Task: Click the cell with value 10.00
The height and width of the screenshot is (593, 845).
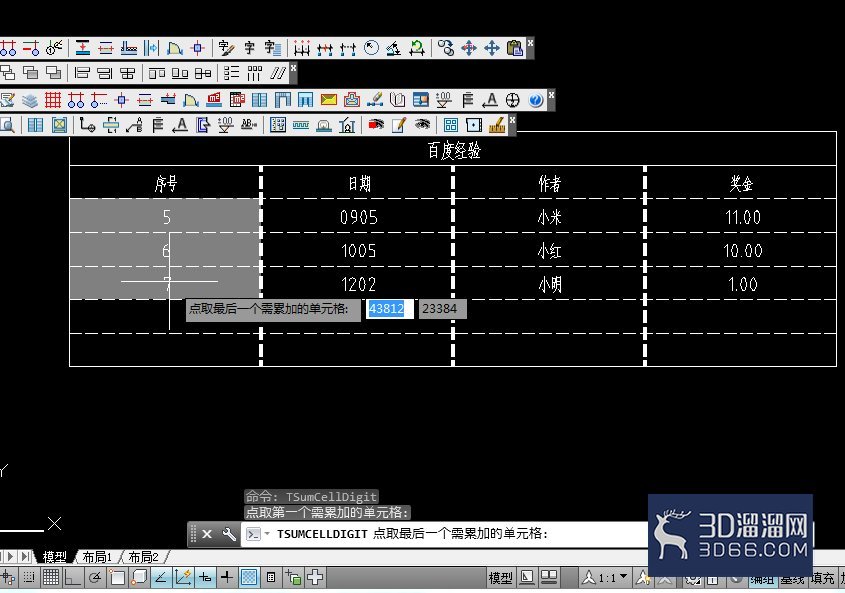Action: [742, 251]
